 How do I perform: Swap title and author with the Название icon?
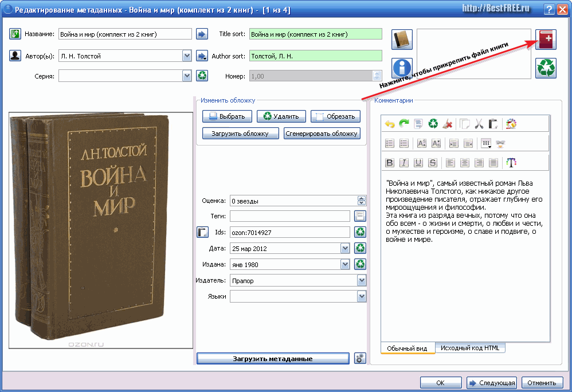[15, 34]
